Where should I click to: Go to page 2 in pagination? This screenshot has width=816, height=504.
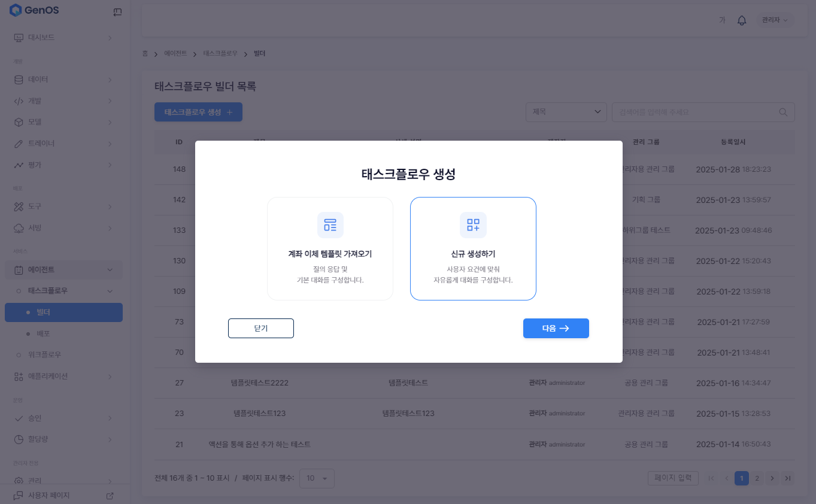pyautogui.click(x=757, y=478)
